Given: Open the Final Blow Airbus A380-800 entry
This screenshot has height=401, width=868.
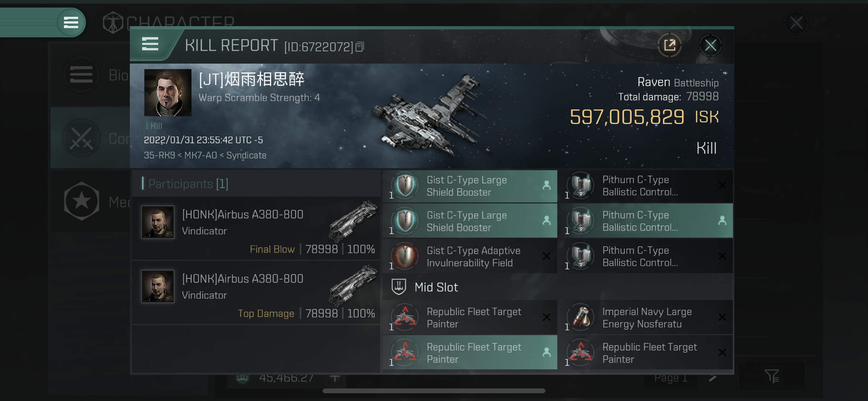Looking at the screenshot, I should tap(256, 229).
